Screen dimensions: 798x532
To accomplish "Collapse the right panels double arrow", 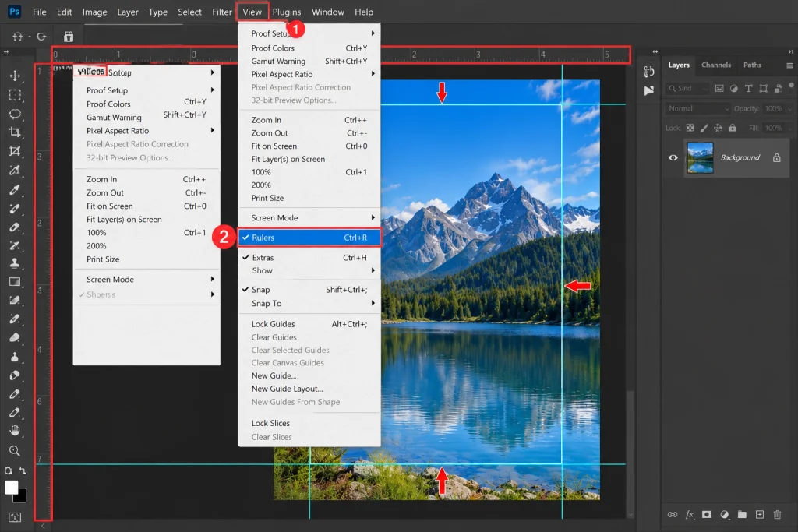I will tap(790, 51).
